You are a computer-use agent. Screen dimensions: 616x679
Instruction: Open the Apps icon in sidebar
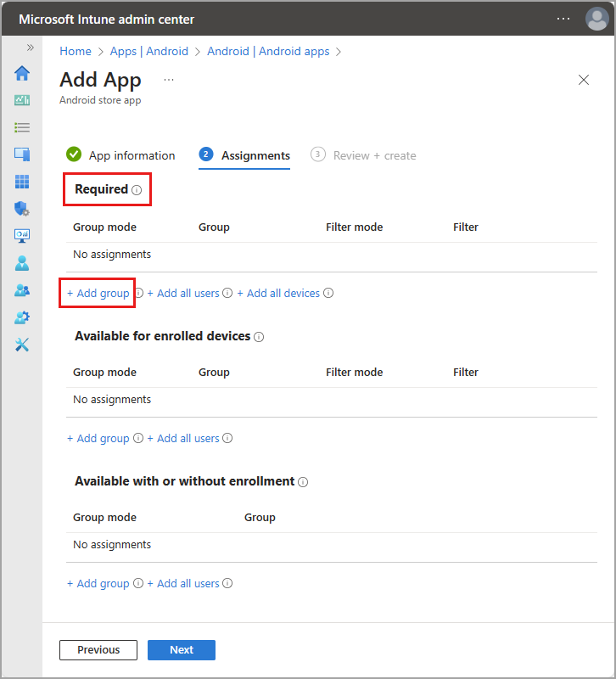coord(22,182)
